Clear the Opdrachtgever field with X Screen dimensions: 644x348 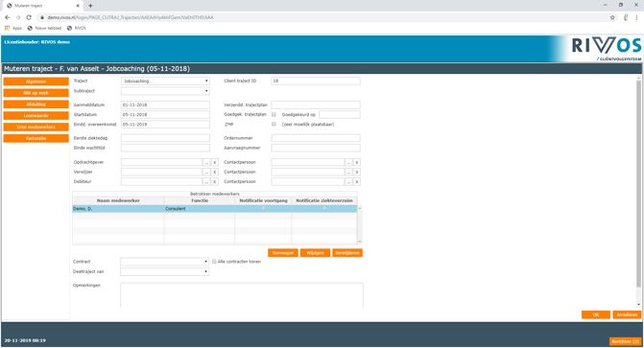214,163
